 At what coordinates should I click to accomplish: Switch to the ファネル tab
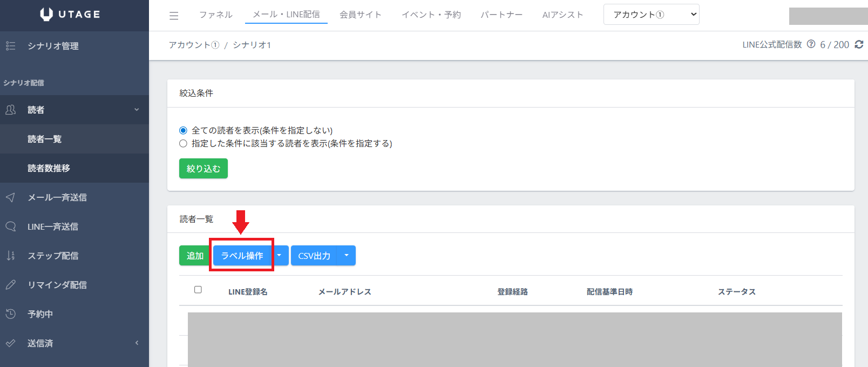(x=215, y=15)
